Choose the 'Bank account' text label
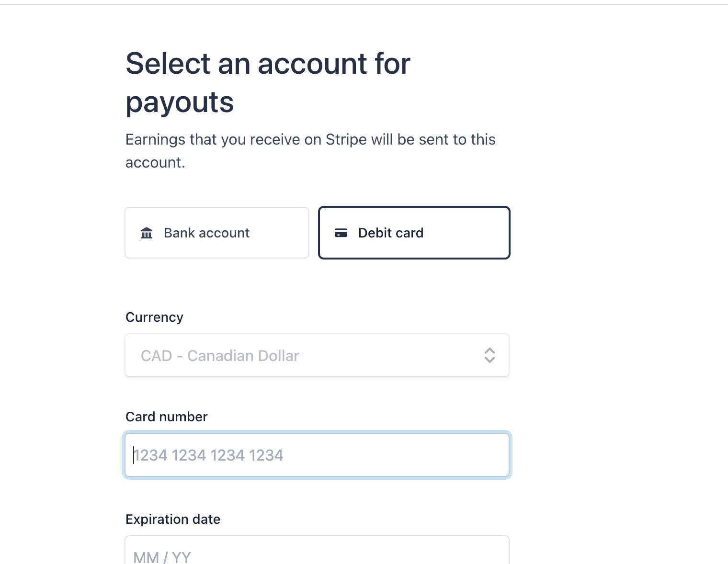 [x=206, y=233]
